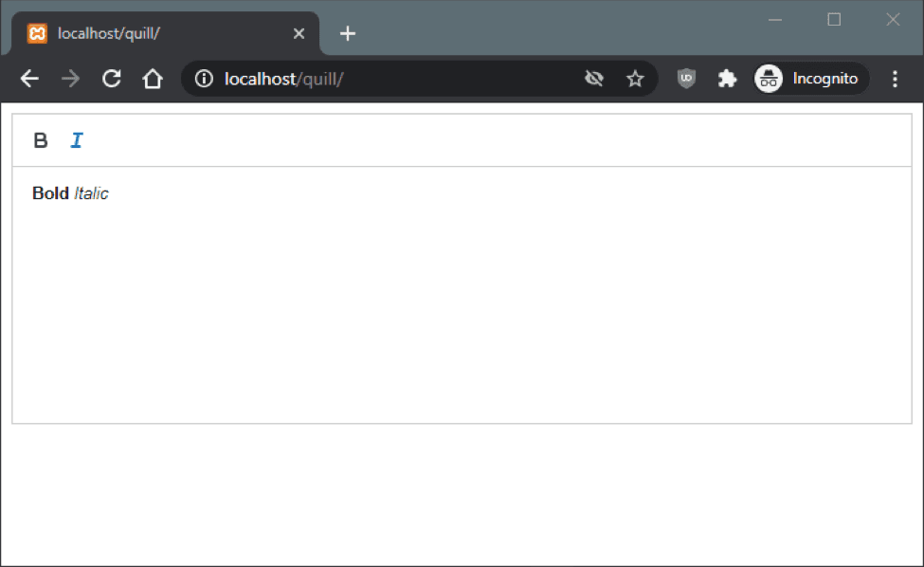924x567 pixels.
Task: Open the bookmark star dropdown
Action: coord(636,79)
